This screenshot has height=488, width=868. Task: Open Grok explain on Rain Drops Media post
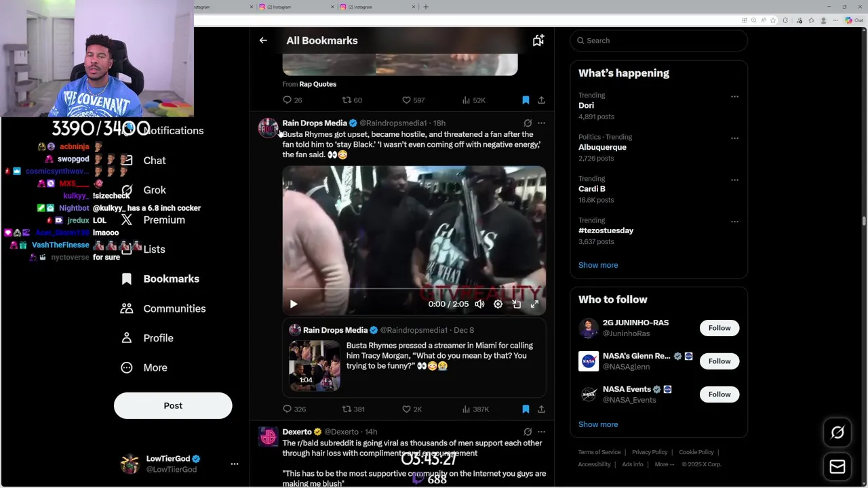pyautogui.click(x=528, y=123)
